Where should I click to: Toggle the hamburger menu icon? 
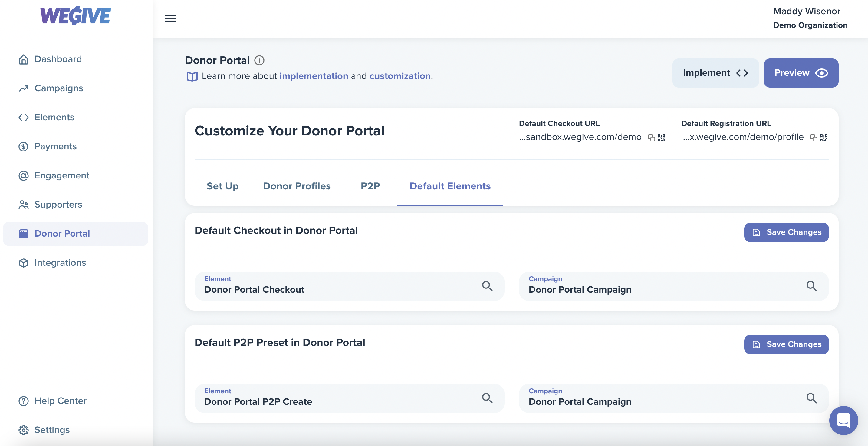(170, 18)
